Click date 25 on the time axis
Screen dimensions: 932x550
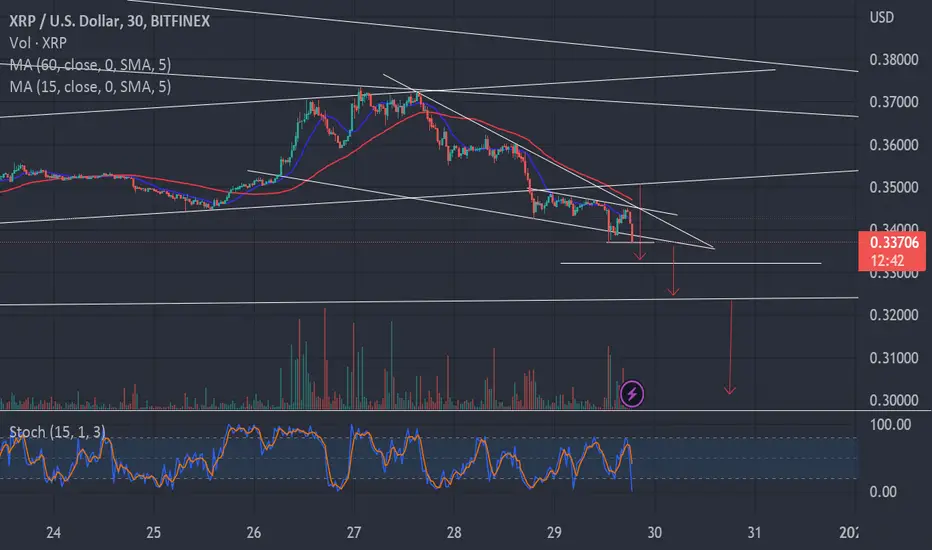click(x=153, y=532)
